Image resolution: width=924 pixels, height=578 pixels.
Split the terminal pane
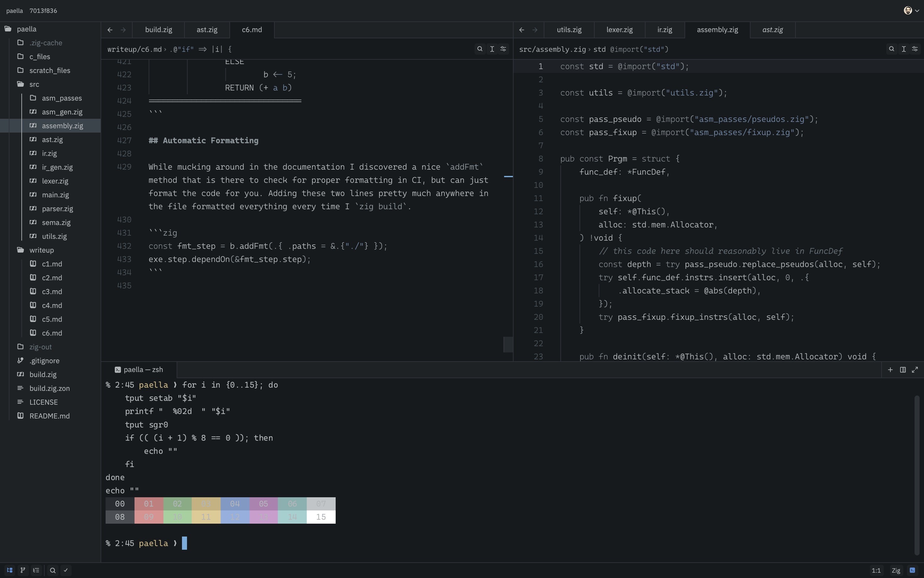(x=903, y=370)
